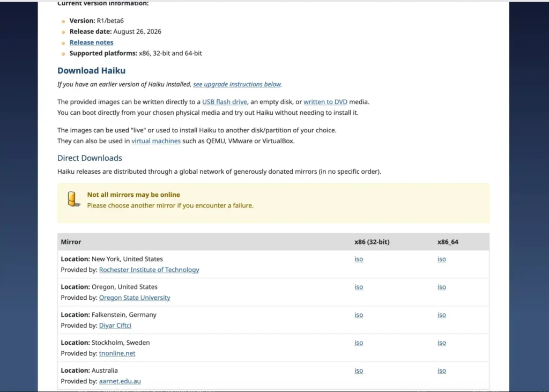
Task: Select the 'Download Haiku' heading
Action: click(91, 70)
